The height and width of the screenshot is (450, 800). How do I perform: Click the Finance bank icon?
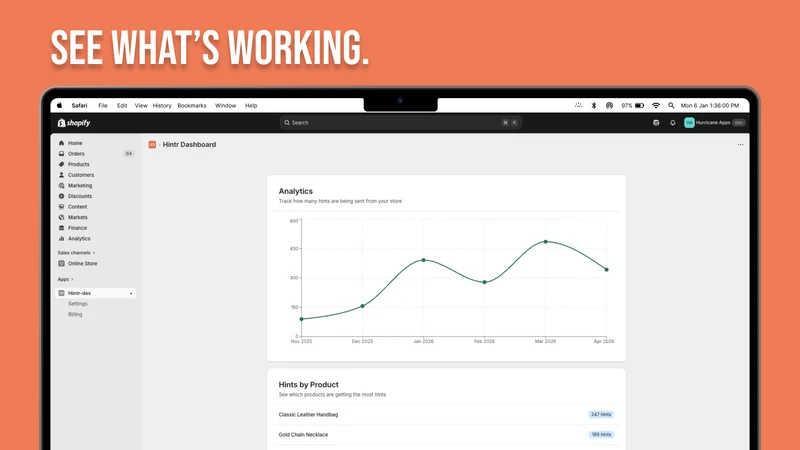(x=62, y=228)
